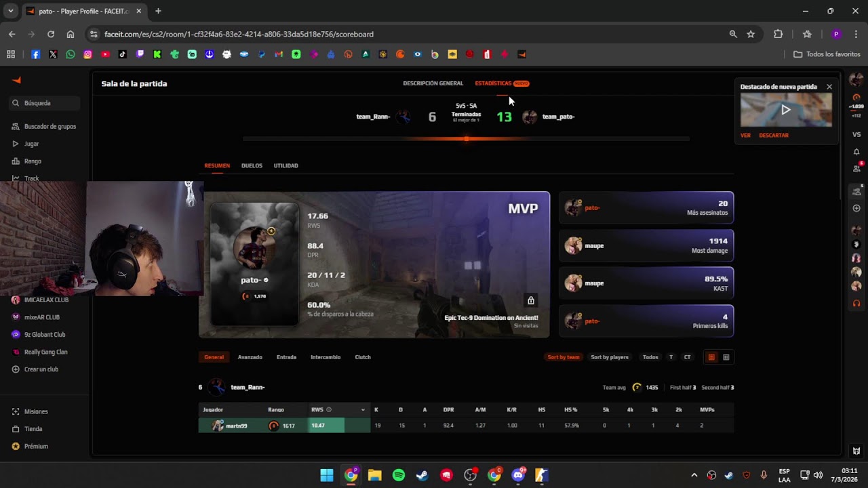Viewport: 868px width, 488px height.
Task: Open File Explorer from the taskbar
Action: pos(374,475)
